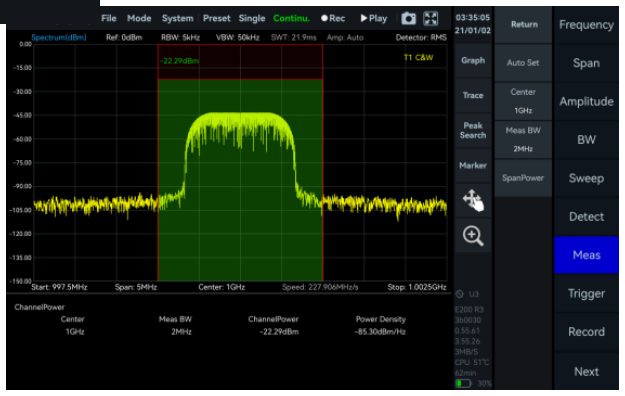625x396 pixels.
Task: Click Auto Set
Action: pos(523,63)
